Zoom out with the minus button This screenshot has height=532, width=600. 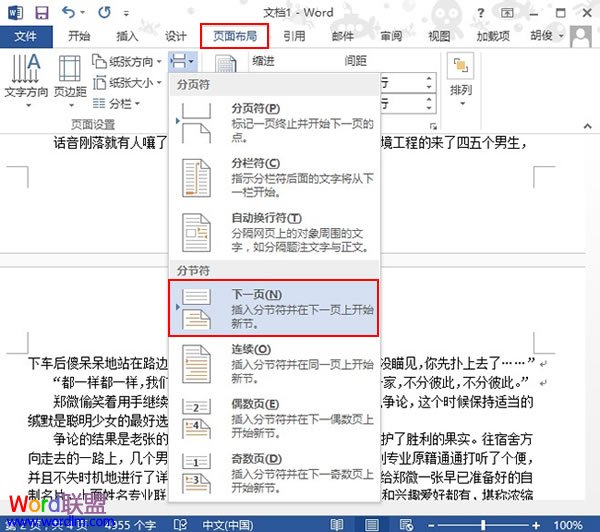pos(431,525)
